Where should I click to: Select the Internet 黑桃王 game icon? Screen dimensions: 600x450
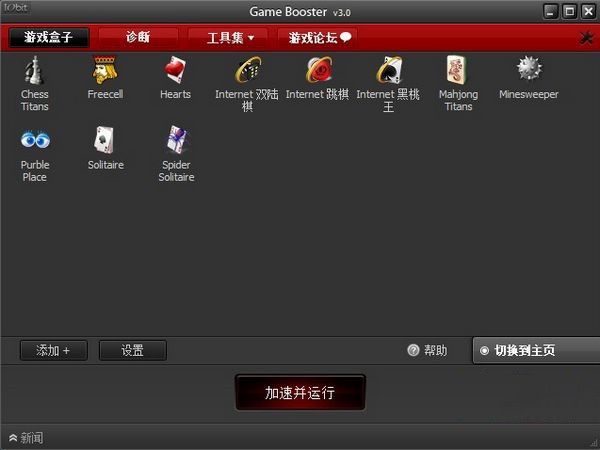click(x=388, y=71)
